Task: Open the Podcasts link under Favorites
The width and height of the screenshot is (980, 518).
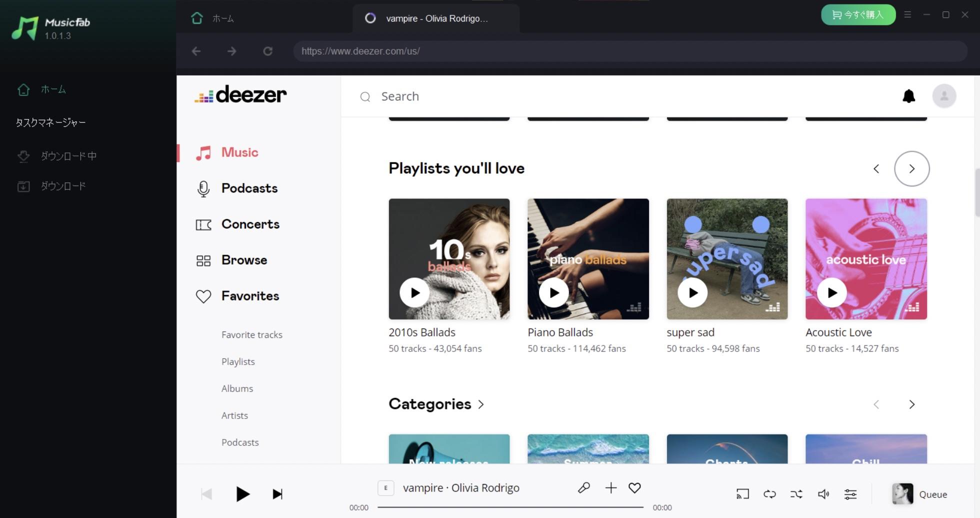Action: [240, 443]
